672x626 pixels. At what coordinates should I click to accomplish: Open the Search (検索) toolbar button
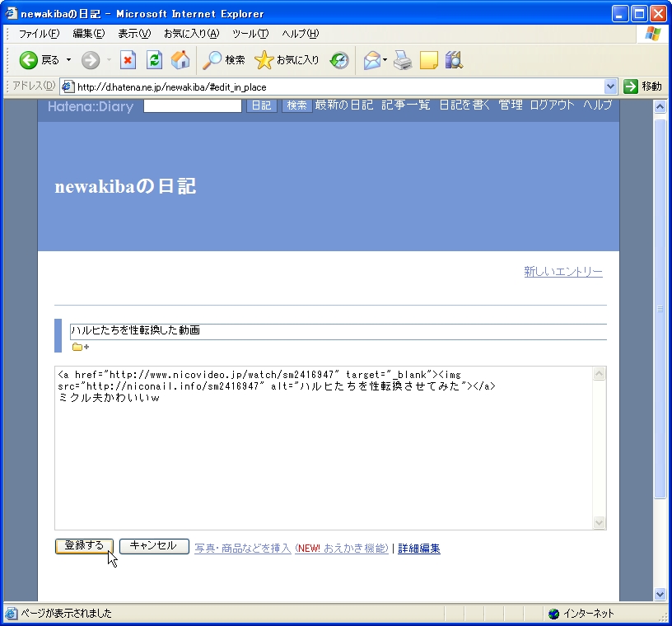tap(224, 60)
